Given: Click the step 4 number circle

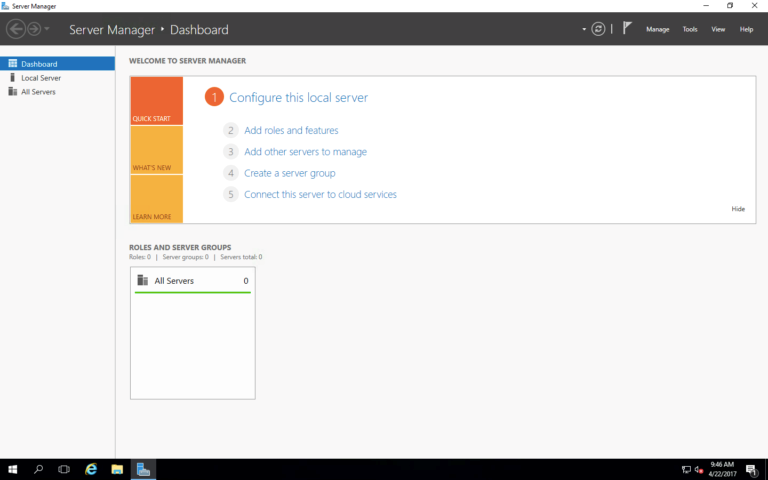Looking at the screenshot, I should [231, 173].
